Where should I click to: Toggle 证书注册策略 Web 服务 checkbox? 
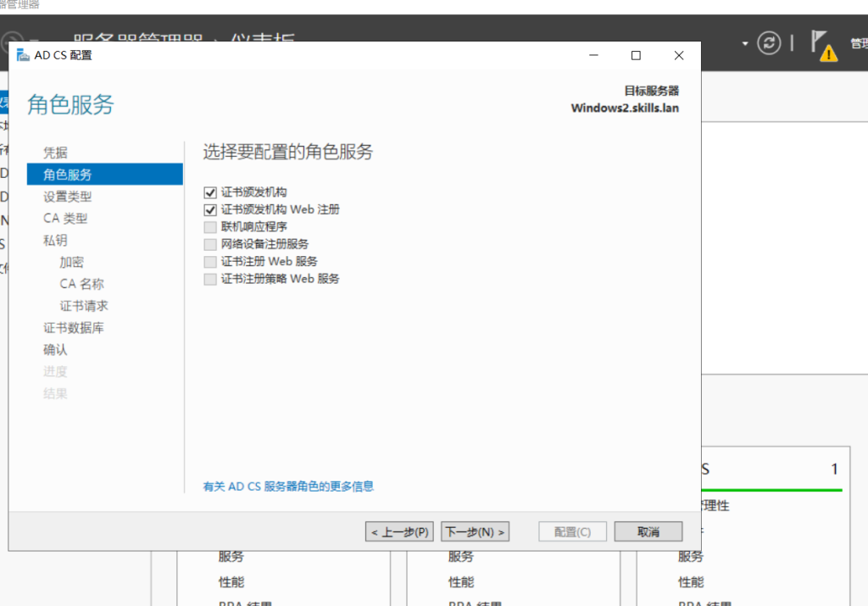click(210, 279)
